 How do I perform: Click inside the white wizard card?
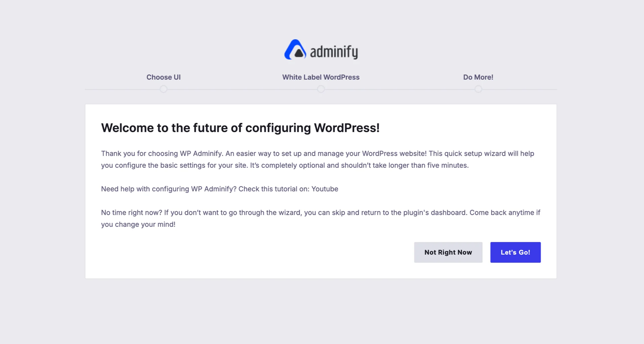pyautogui.click(x=321, y=191)
